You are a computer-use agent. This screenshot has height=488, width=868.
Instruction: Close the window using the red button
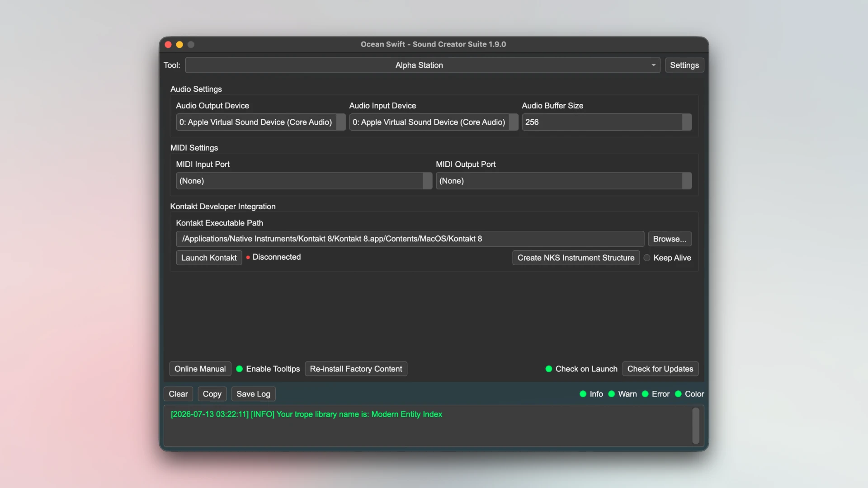[x=168, y=44]
